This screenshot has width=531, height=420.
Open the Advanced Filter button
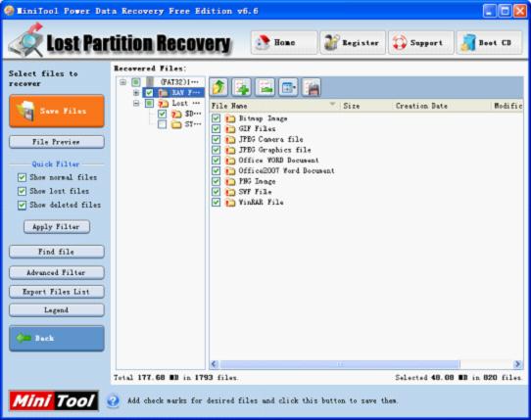pos(57,273)
